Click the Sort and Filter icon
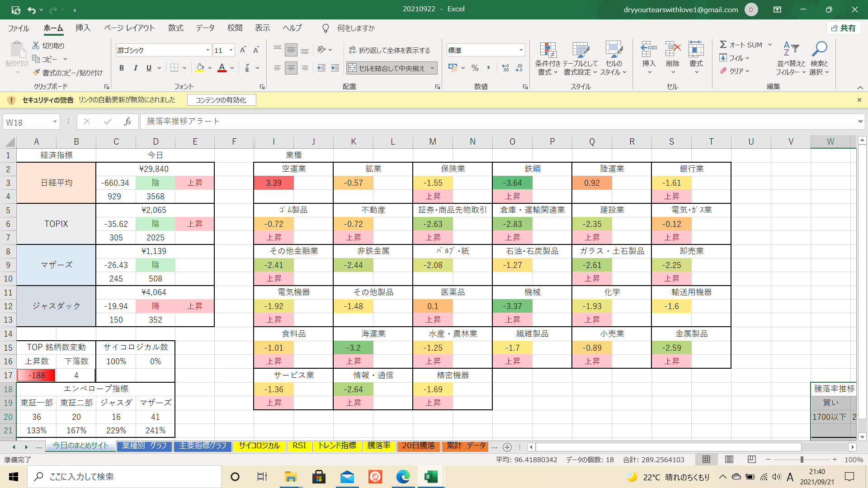 791,49
